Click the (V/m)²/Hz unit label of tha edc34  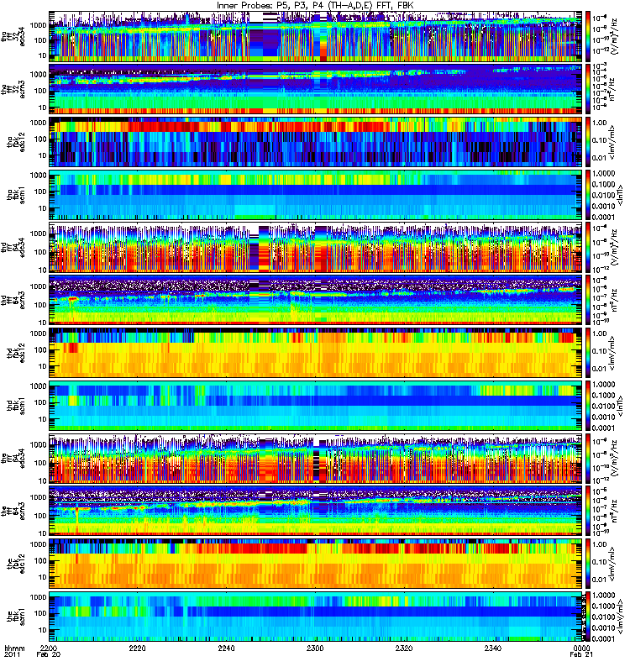(614, 37)
